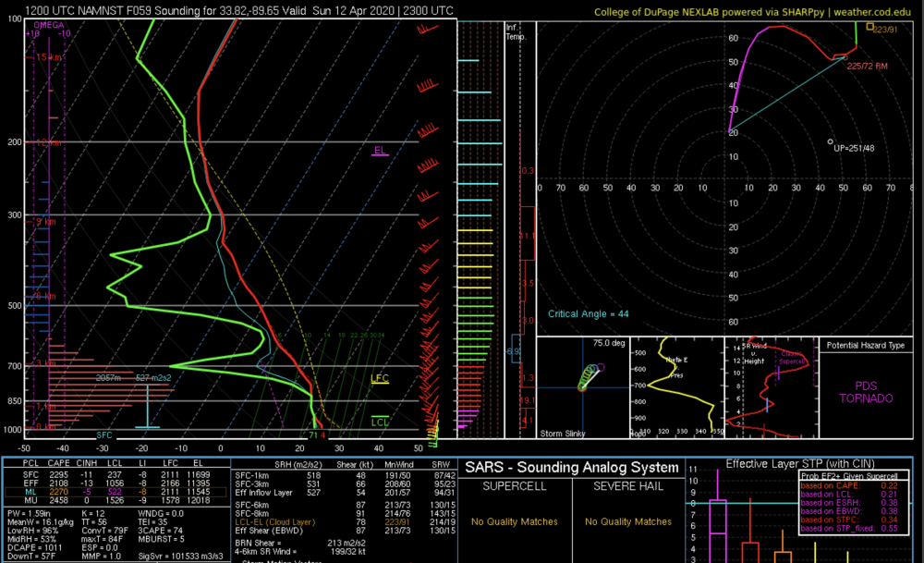Select the UP=251/48 hodograph marker
Image resolution: width=924 pixels, height=563 pixels.
pos(831,141)
